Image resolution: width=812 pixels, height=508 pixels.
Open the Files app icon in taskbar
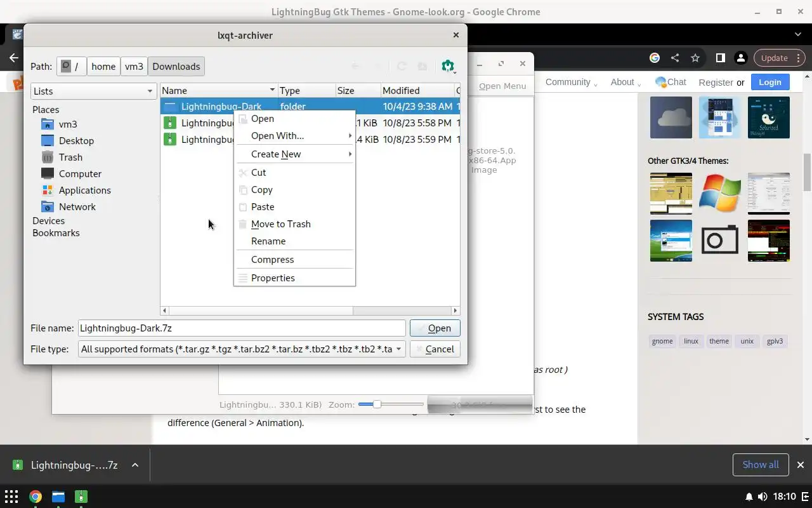(x=58, y=497)
